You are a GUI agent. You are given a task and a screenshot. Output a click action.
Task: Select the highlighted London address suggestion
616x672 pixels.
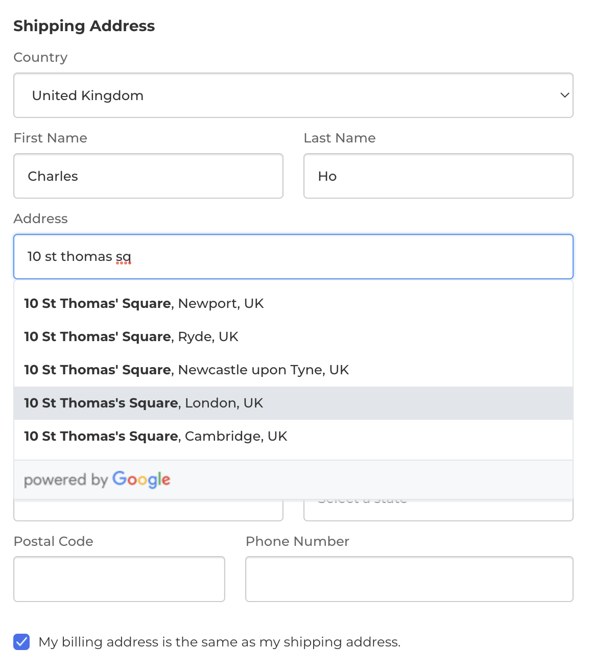click(x=143, y=403)
